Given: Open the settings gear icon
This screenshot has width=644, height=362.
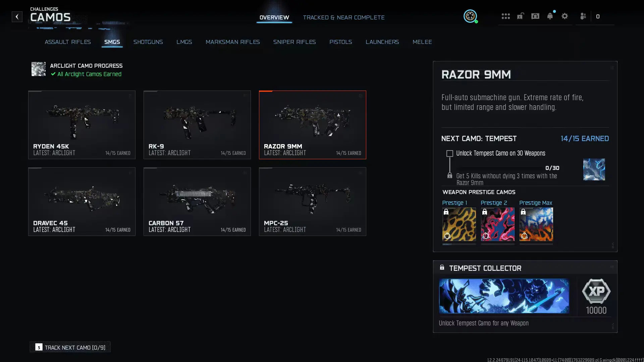Looking at the screenshot, I should (565, 16).
